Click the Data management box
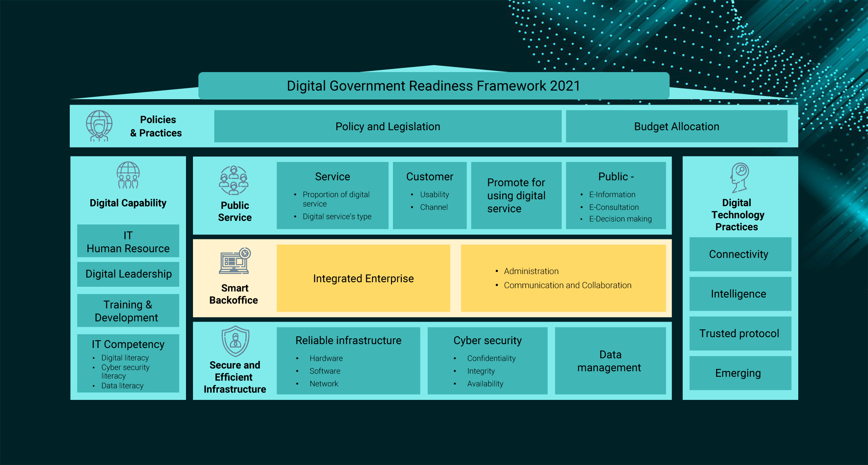 (x=610, y=361)
